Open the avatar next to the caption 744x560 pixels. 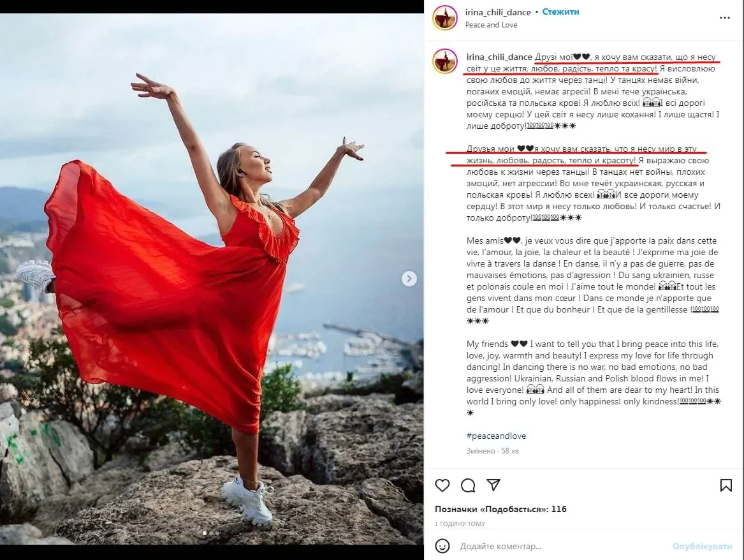[444, 61]
